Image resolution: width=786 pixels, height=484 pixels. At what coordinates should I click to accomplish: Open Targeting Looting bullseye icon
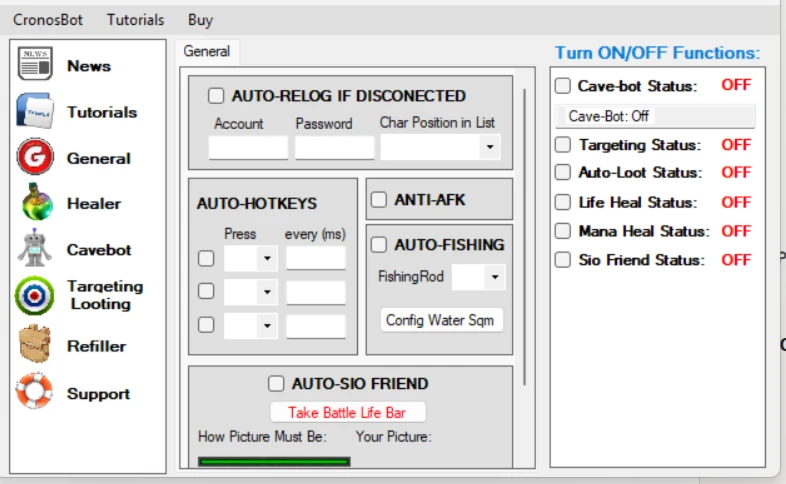(x=34, y=296)
